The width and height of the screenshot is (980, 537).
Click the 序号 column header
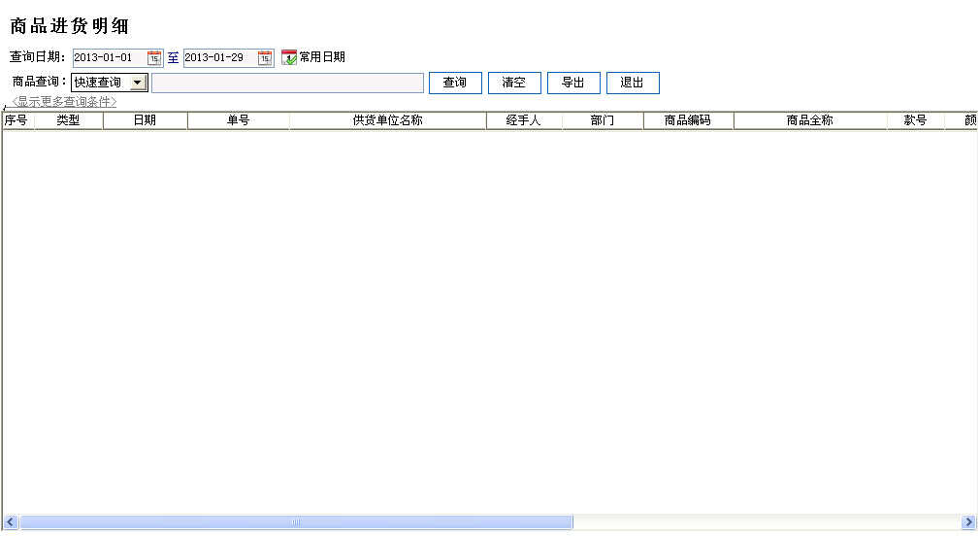16,120
